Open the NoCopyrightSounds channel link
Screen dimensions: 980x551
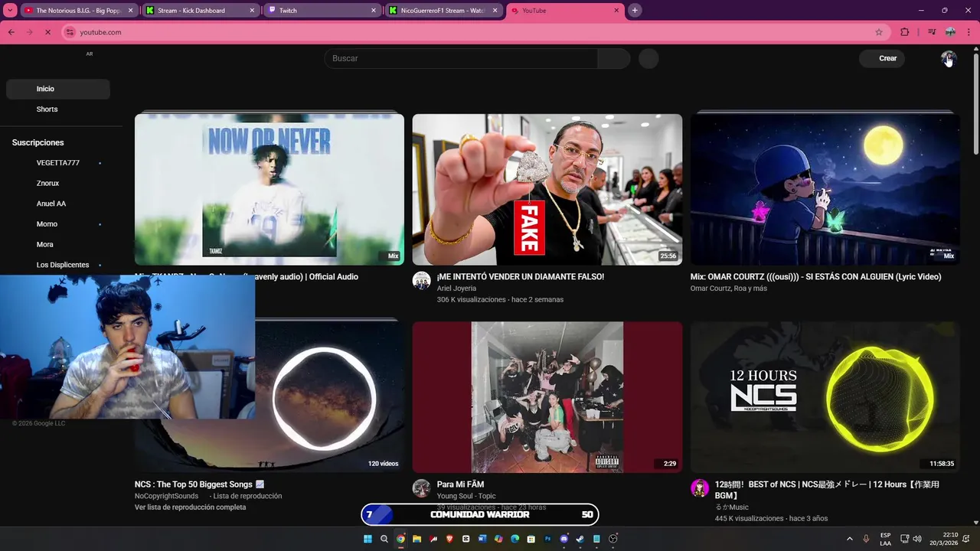[166, 496]
